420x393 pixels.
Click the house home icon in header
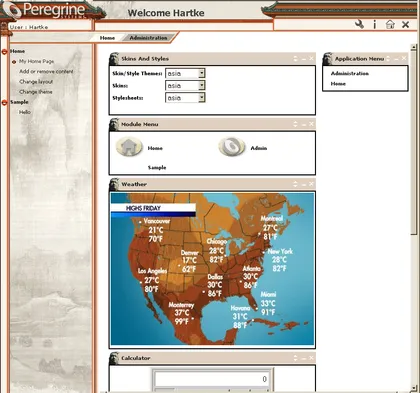(390, 24)
